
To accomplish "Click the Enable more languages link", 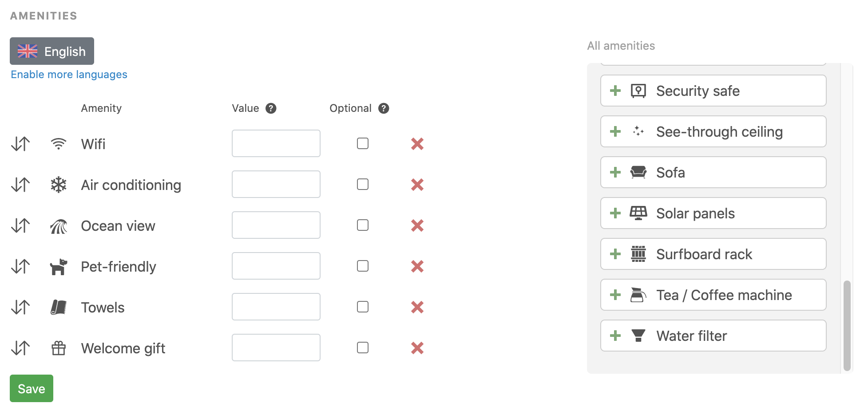I will pyautogui.click(x=69, y=75).
